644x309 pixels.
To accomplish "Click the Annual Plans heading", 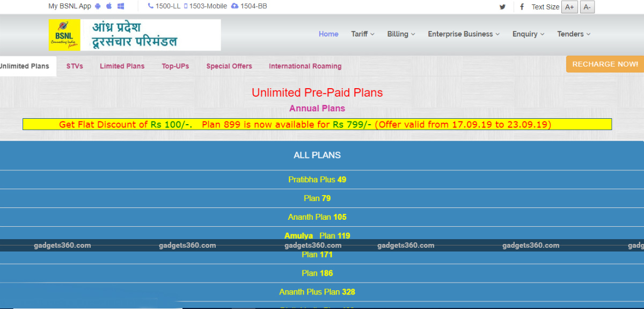I will coord(317,108).
